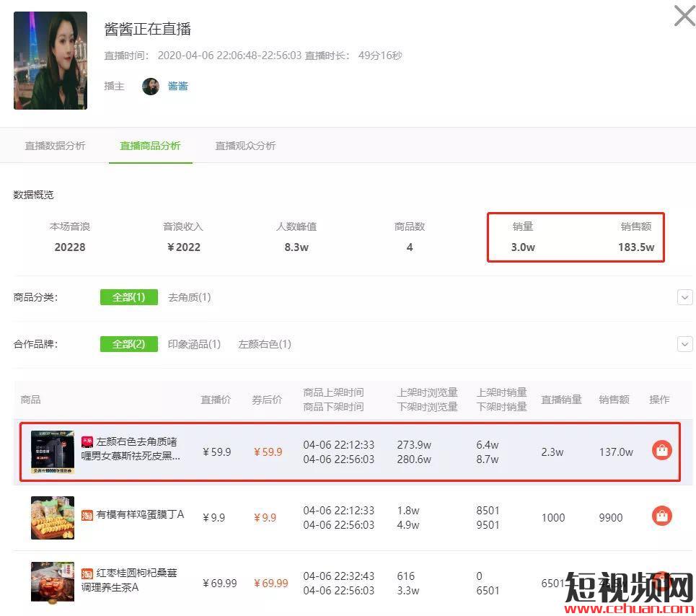
Task: Filter products by 去角质(1) category
Action: coord(189,297)
